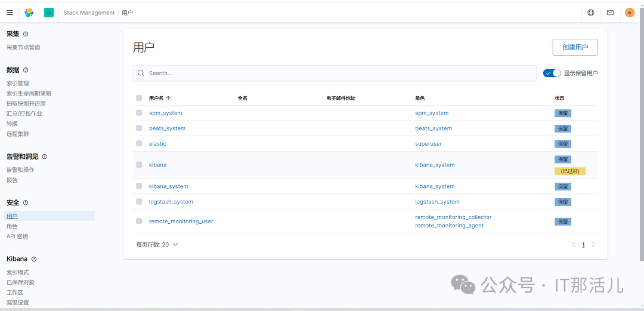Open beats_system user link
Image resolution: width=644 pixels, height=311 pixels.
(167, 128)
